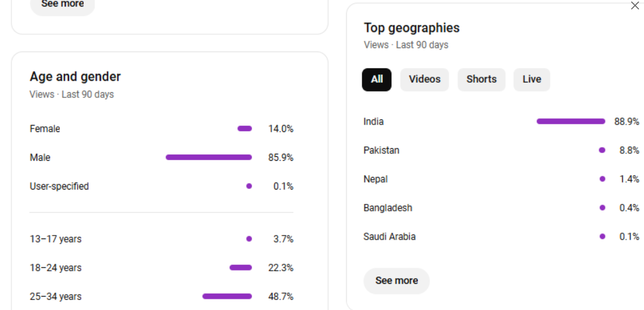Select the All filter chip
The height and width of the screenshot is (310, 644).
(x=376, y=79)
